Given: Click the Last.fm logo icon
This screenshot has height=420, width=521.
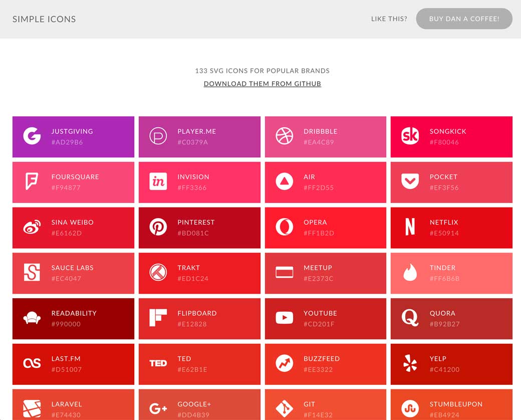Looking at the screenshot, I should [x=32, y=363].
